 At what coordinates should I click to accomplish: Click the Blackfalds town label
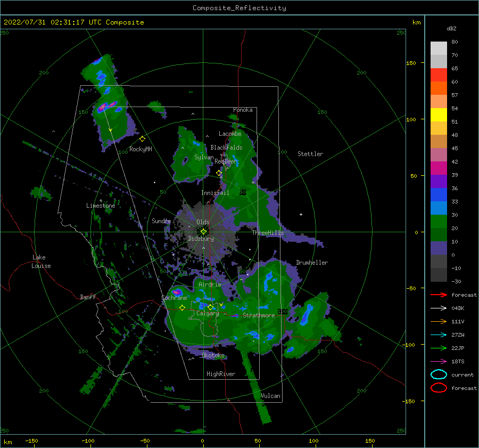[226, 148]
